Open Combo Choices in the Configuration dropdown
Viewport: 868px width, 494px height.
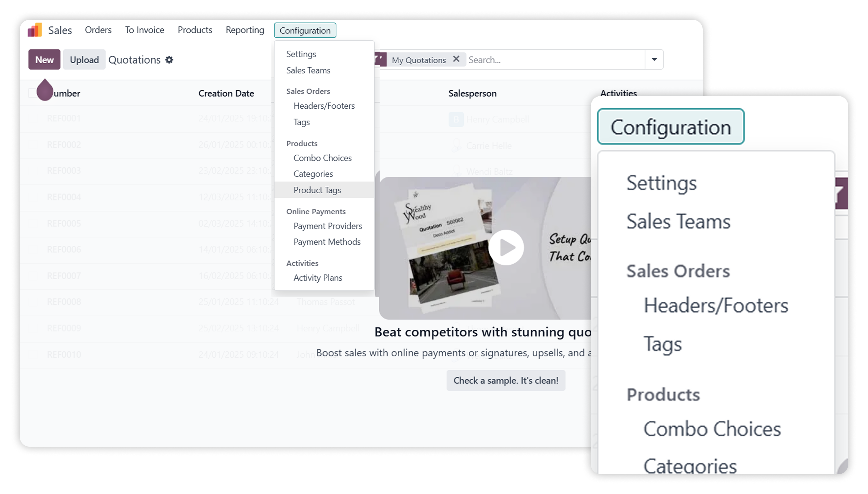pyautogui.click(x=322, y=158)
